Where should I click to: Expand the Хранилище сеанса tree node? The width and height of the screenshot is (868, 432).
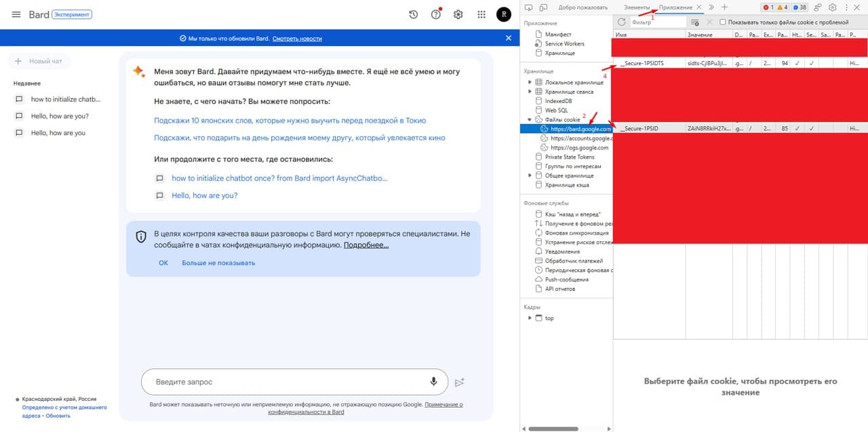pos(530,92)
